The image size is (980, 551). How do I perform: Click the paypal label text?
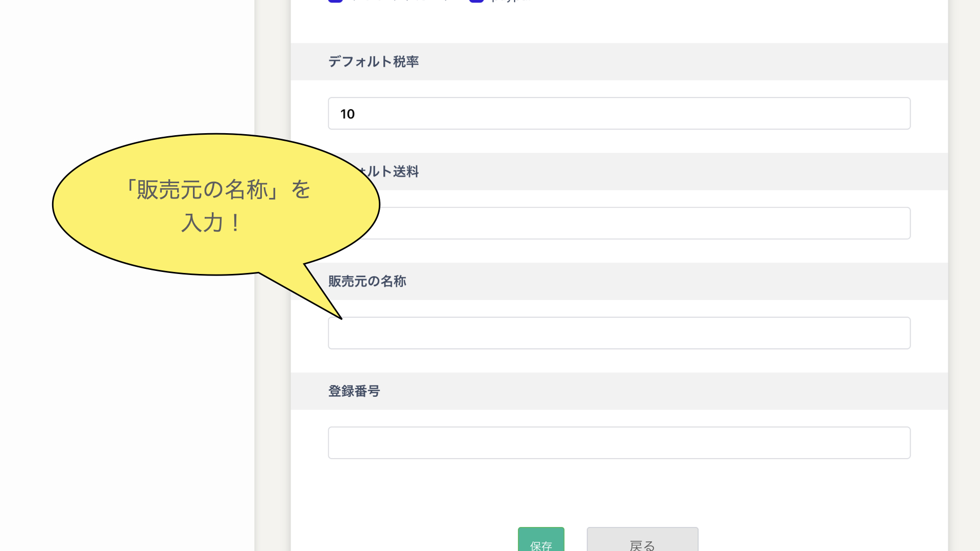510,1
